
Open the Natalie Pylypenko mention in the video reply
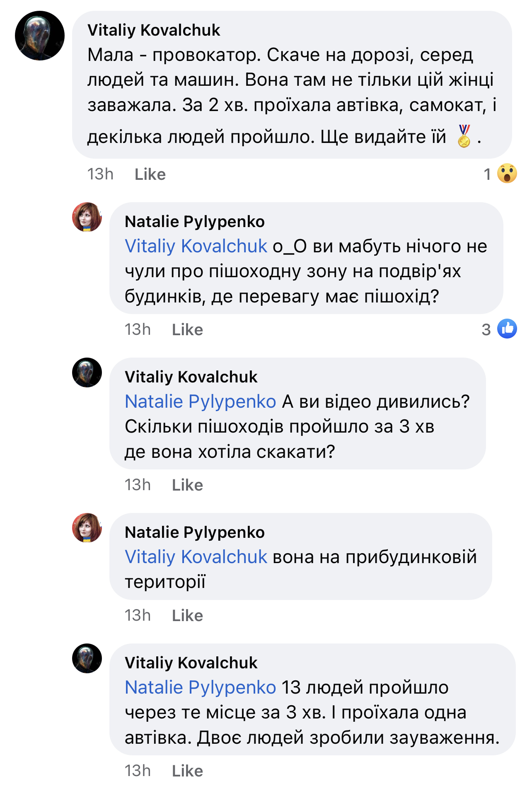pyautogui.click(x=201, y=401)
